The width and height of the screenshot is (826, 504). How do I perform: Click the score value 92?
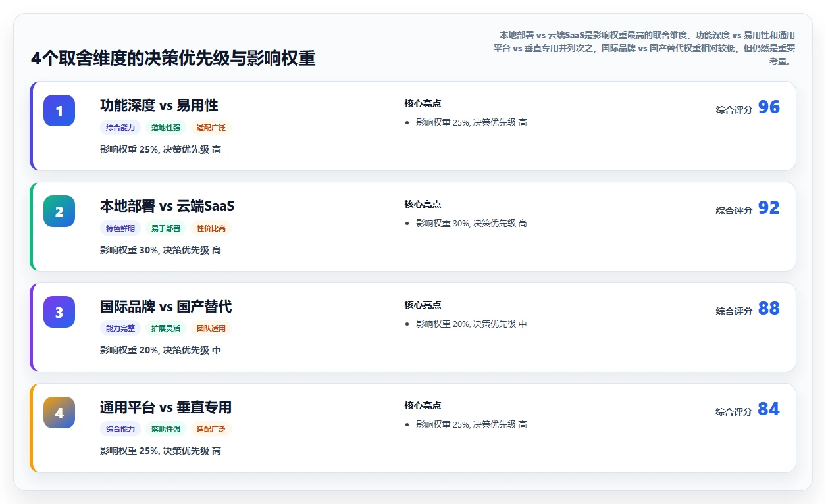point(769,208)
